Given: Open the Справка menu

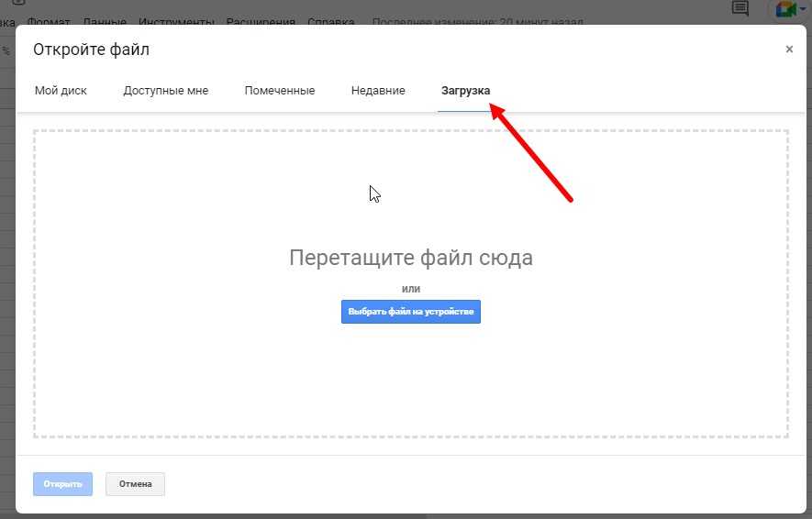Looking at the screenshot, I should click(330, 20).
